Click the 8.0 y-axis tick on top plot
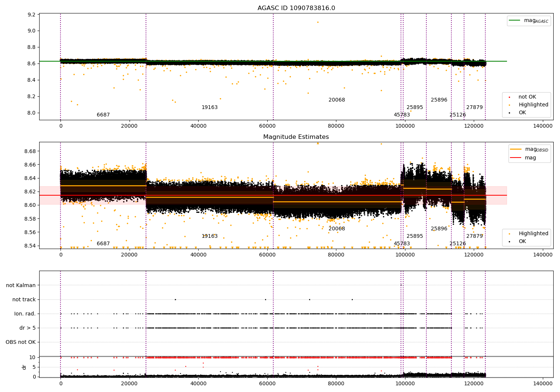This screenshot has height=392, width=560. point(32,113)
